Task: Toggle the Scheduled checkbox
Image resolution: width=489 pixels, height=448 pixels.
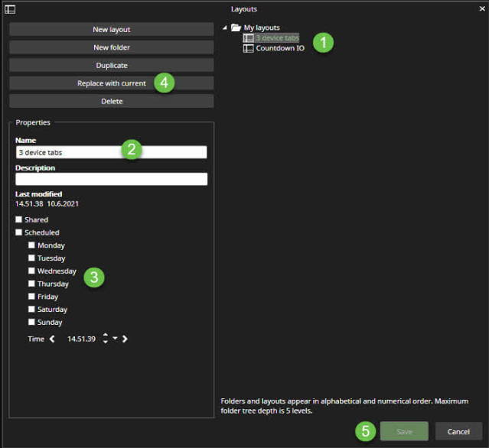Action: click(x=19, y=232)
